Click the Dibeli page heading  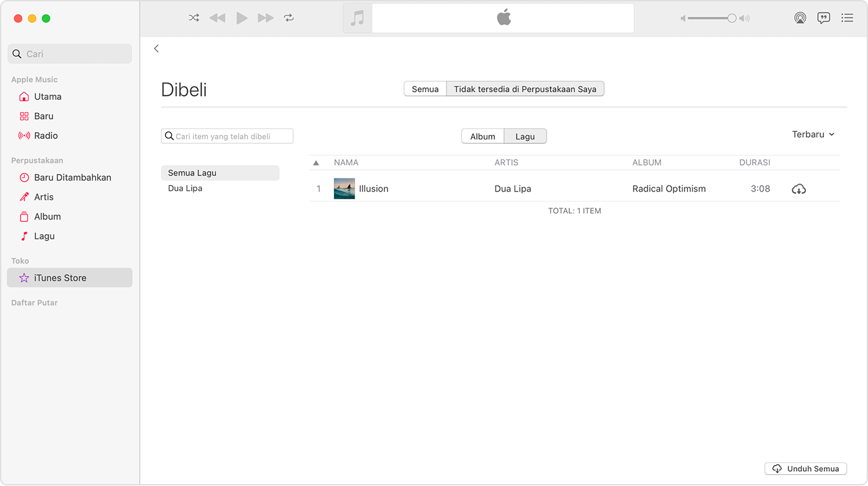184,89
